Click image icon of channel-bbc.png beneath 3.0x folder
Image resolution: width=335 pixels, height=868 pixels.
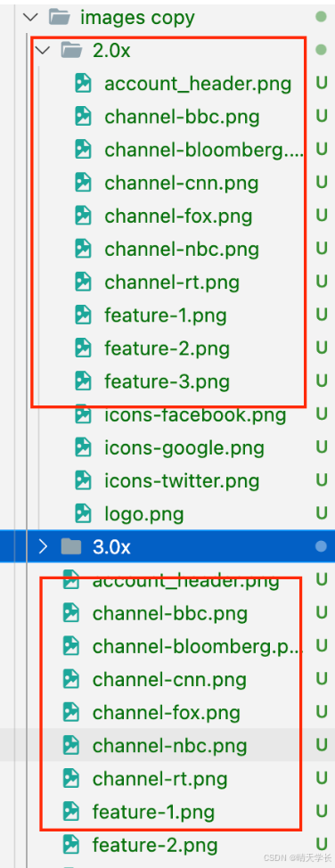(x=71, y=613)
